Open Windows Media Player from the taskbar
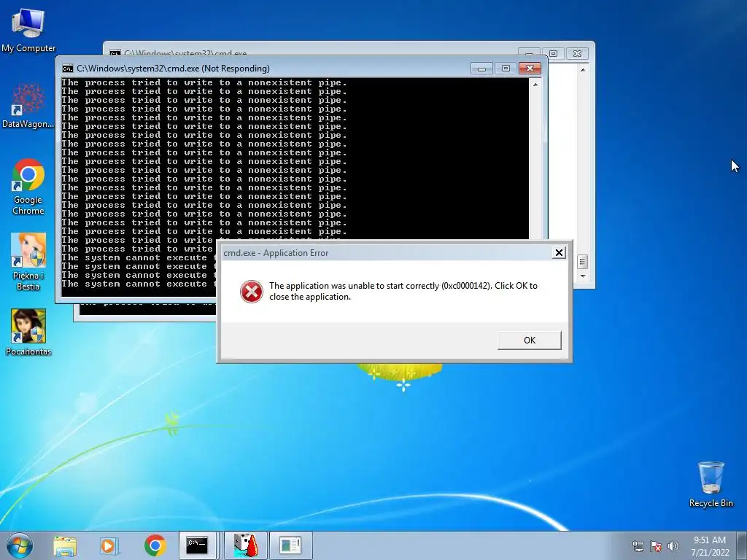 pyautogui.click(x=109, y=545)
